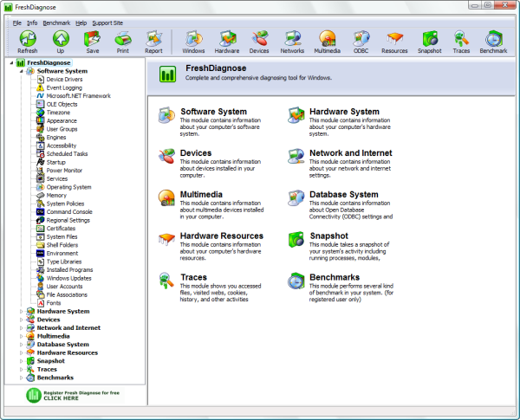Click the Benchmark toolbar icon
The width and height of the screenshot is (520, 420).
pyautogui.click(x=493, y=38)
